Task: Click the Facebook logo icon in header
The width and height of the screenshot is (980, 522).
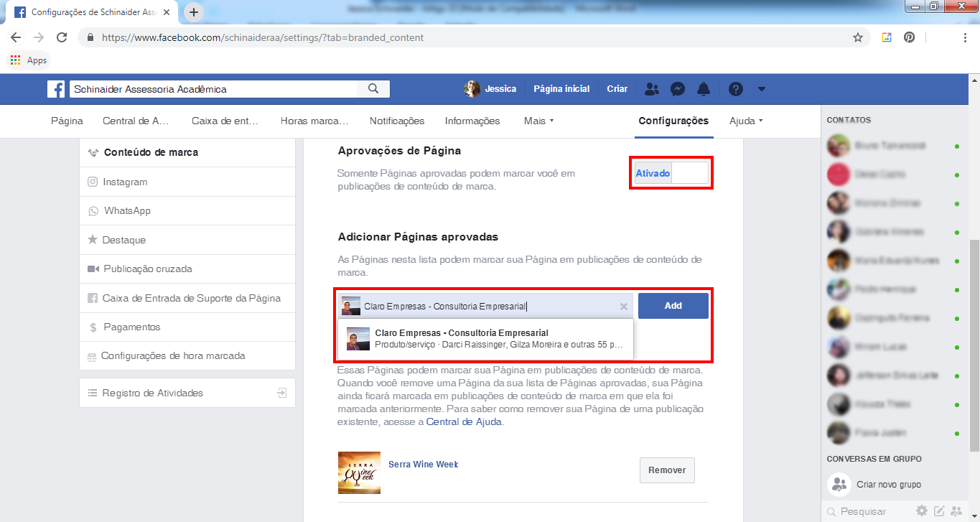Action: 56,89
